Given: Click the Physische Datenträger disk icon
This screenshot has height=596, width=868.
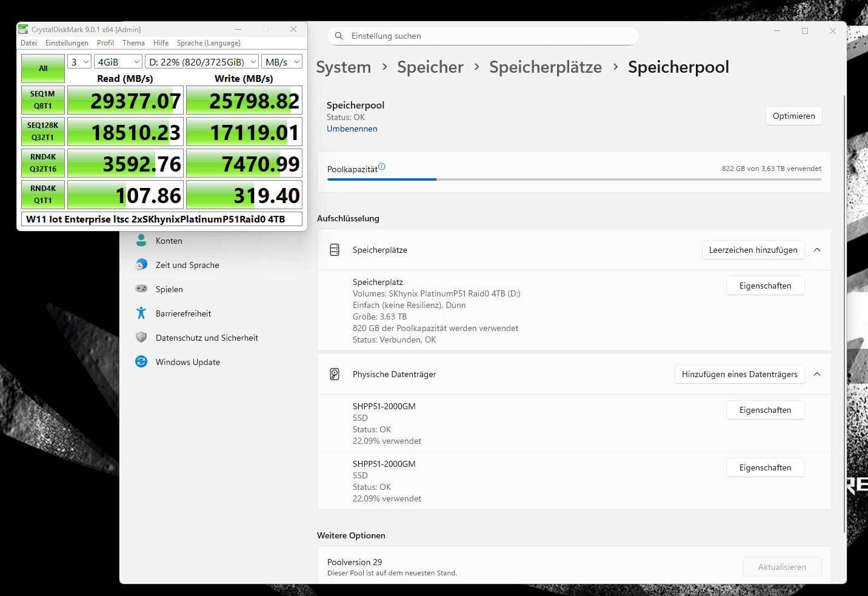Looking at the screenshot, I should point(335,374).
